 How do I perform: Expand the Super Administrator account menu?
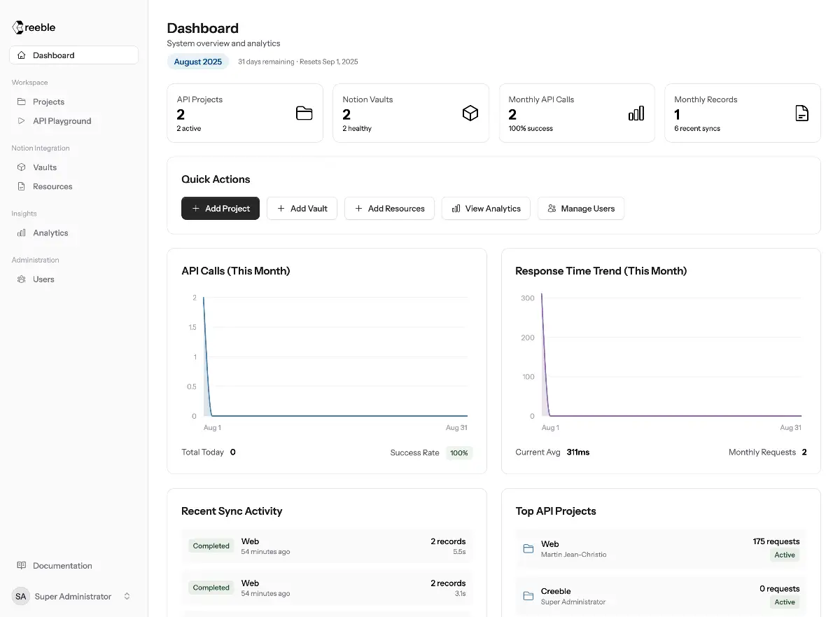[x=127, y=597]
